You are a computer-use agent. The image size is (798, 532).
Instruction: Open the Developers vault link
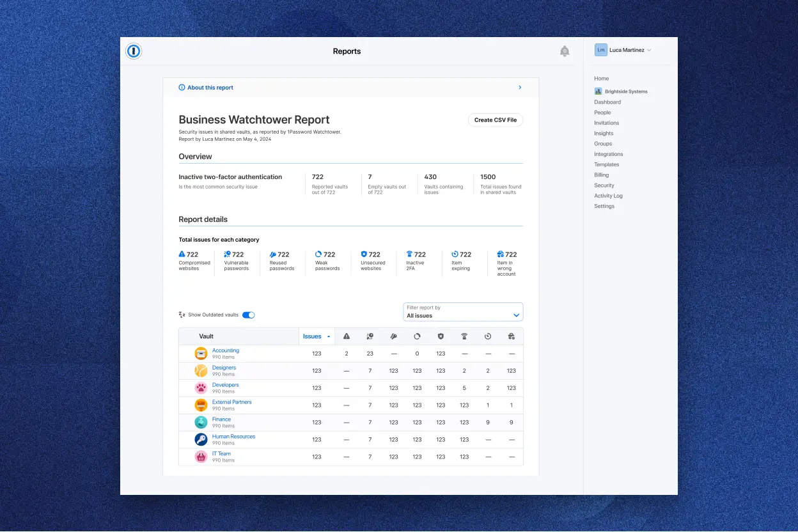click(226, 385)
